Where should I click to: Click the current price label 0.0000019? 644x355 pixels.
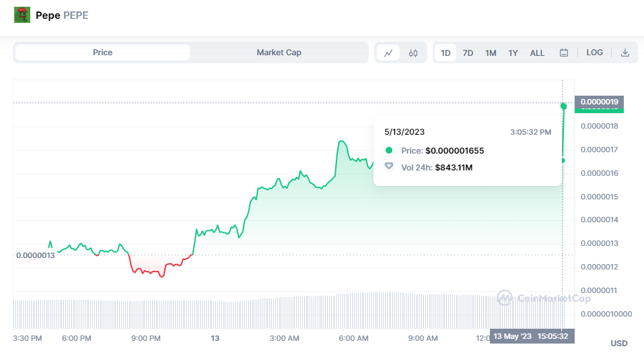pos(599,102)
